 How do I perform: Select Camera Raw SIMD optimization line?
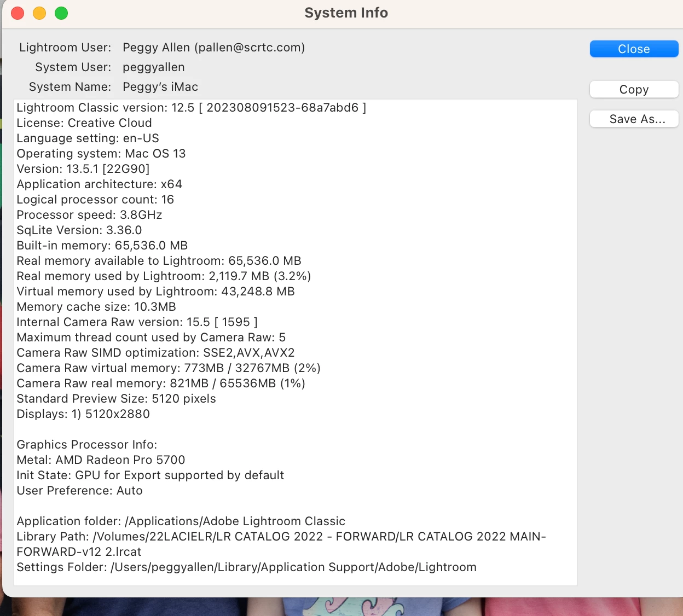(x=156, y=353)
